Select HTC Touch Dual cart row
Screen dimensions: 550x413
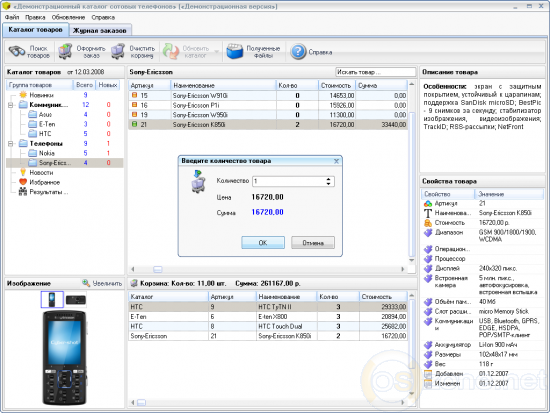tap(268, 326)
